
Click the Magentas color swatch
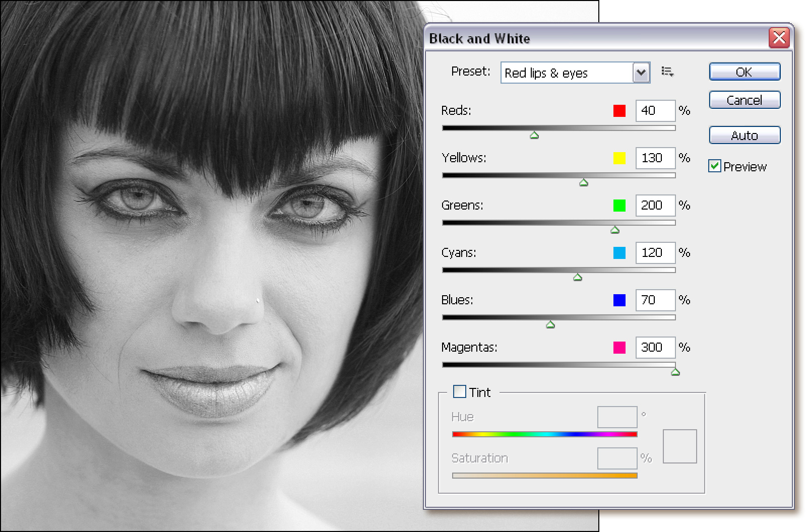[x=619, y=348]
